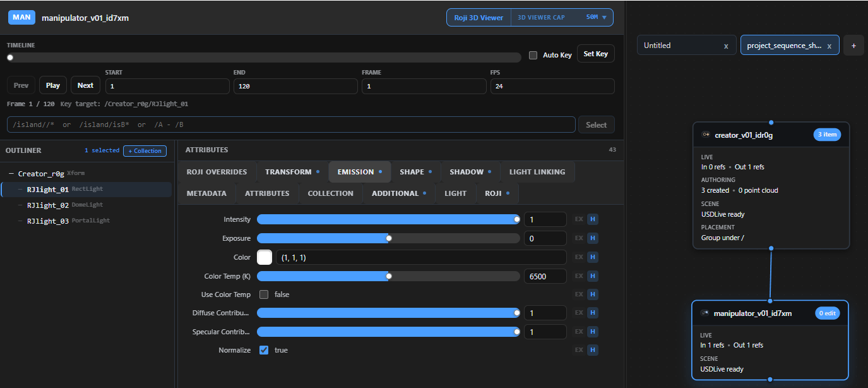Click the EX button for Diffuse Contribution
The height and width of the screenshot is (388, 868).
[579, 313]
